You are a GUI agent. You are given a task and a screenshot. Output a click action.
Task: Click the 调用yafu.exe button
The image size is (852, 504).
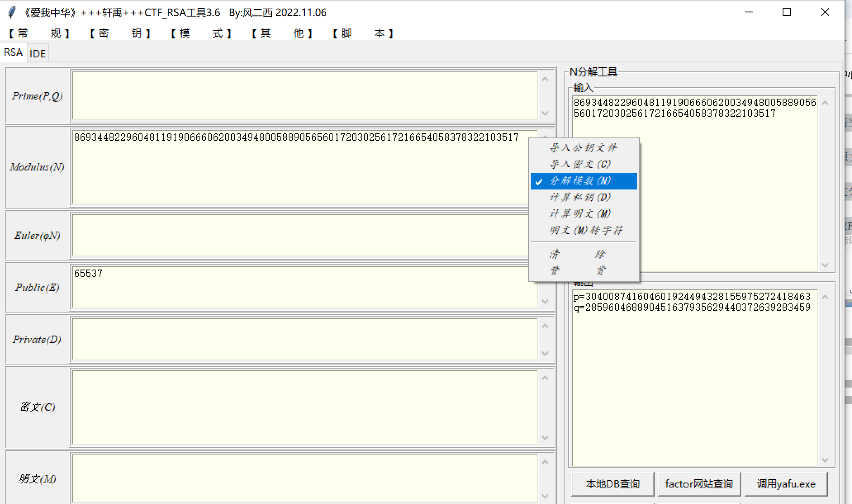786,484
